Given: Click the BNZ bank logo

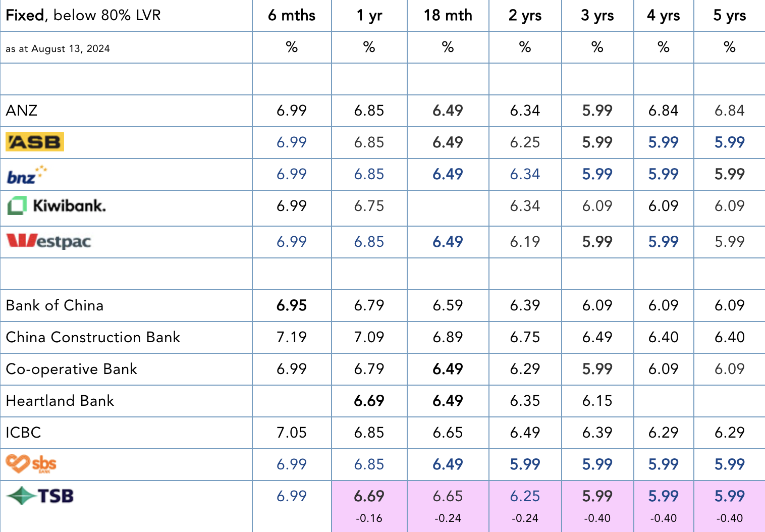Looking at the screenshot, I should pyautogui.click(x=27, y=175).
